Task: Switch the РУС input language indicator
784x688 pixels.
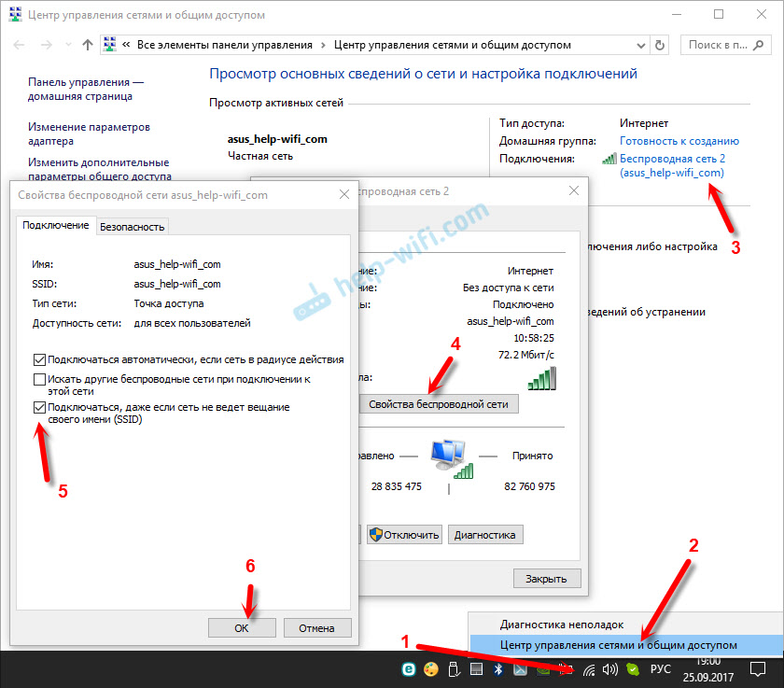Action: point(660,669)
